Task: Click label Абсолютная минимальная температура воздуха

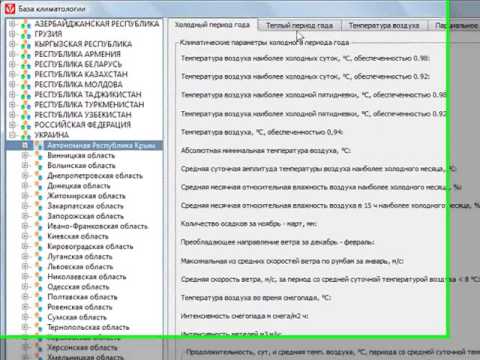Action: click(265, 151)
